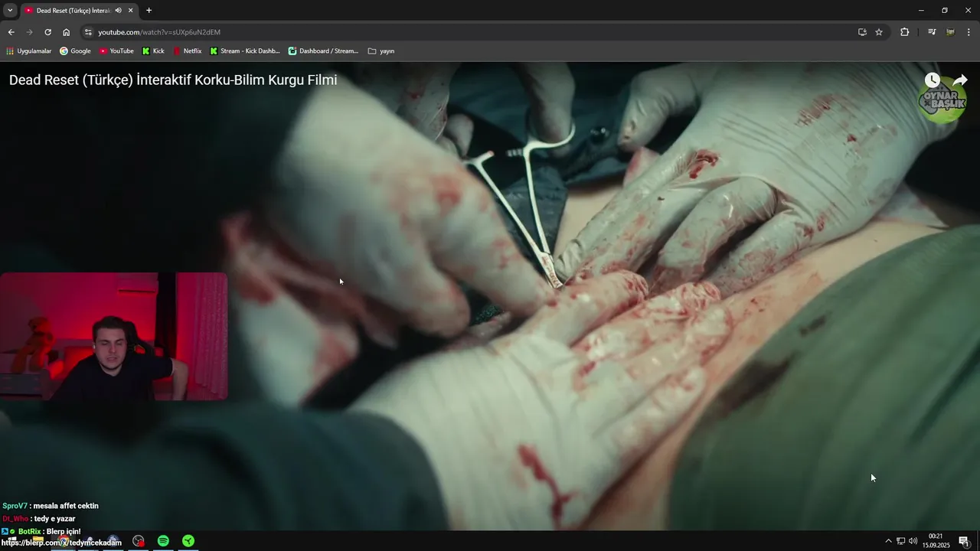Reload the YouTube page

[x=47, y=32]
